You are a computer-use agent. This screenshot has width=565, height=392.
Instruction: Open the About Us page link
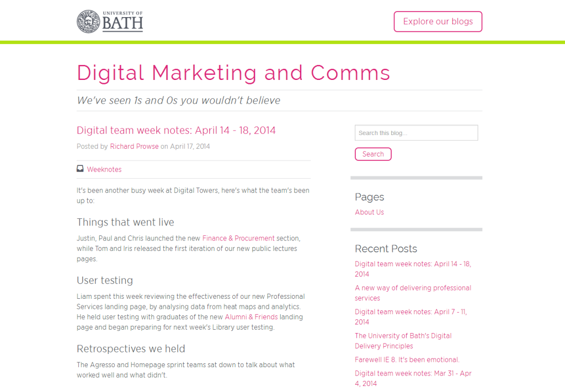click(x=369, y=212)
